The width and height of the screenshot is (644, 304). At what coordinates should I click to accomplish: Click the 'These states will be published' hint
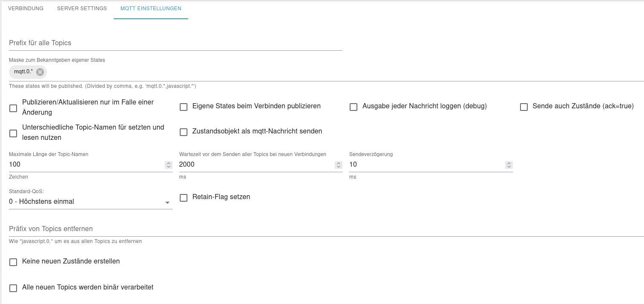point(103,86)
